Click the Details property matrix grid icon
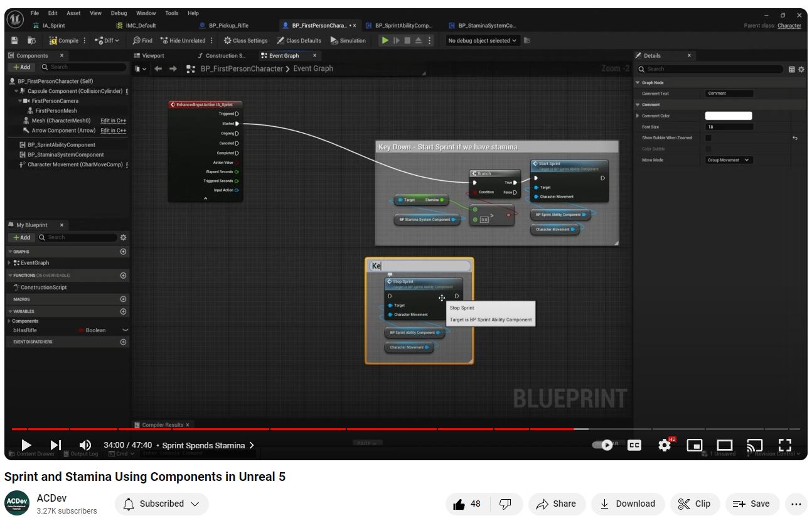This screenshot has width=812, height=518. (792, 69)
